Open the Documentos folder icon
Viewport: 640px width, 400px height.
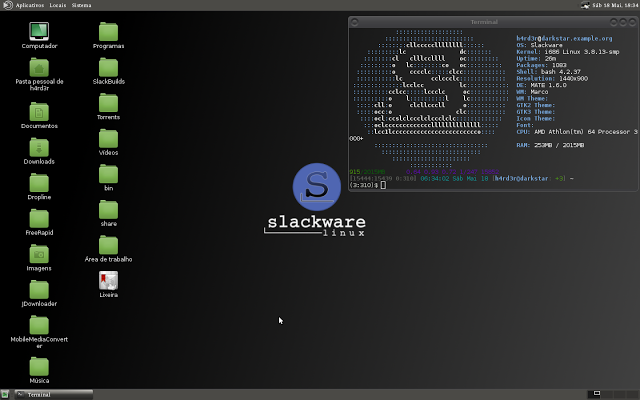[x=39, y=112]
